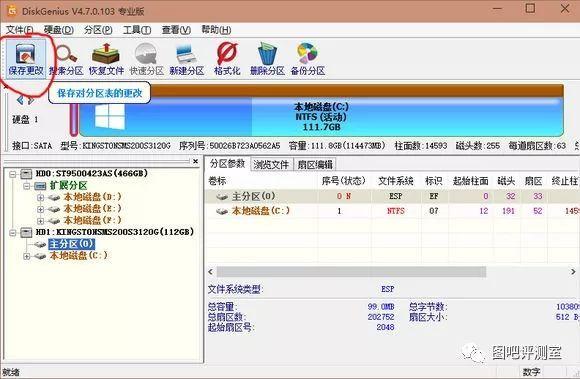Close the left disk tree panel
580x379 pixels.
196,162
